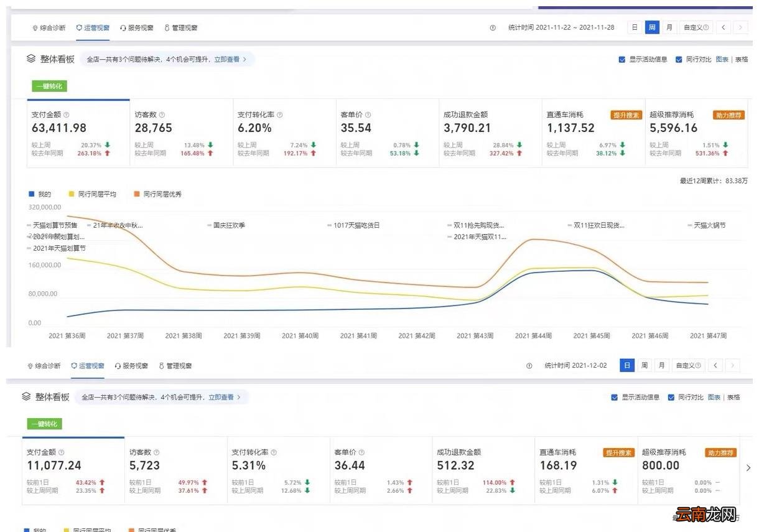
Task: Click the help icon beside 访客数 in top panel
Action: [162, 115]
